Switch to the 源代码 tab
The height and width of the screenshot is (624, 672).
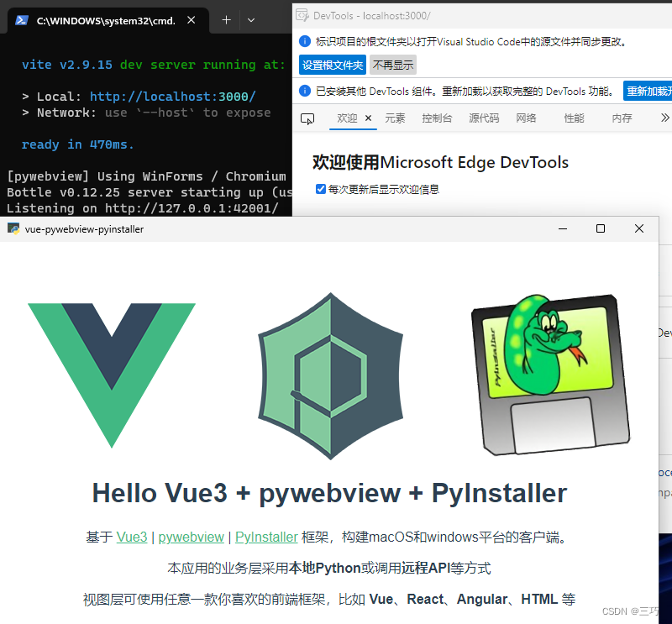484,118
